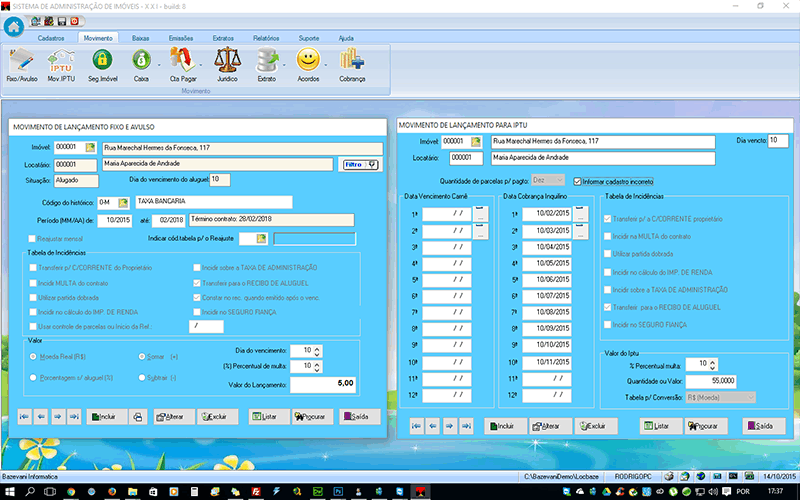Click Excluir button in IPTU window
Screen dimensions: 800x500
pyautogui.click(x=596, y=426)
